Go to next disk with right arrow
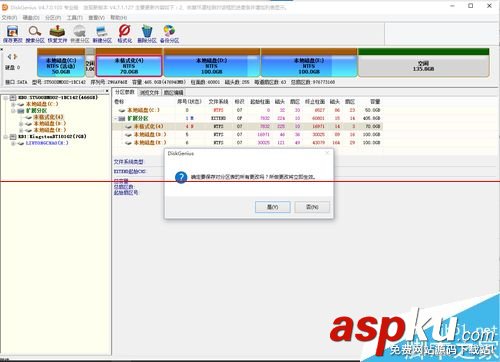 (15, 57)
